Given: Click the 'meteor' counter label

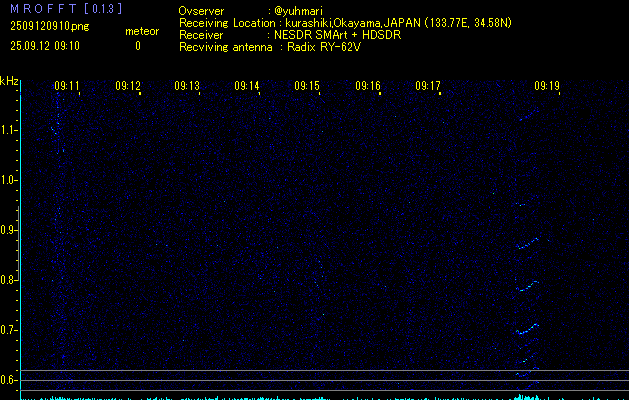Looking at the screenshot, I should (142, 31).
